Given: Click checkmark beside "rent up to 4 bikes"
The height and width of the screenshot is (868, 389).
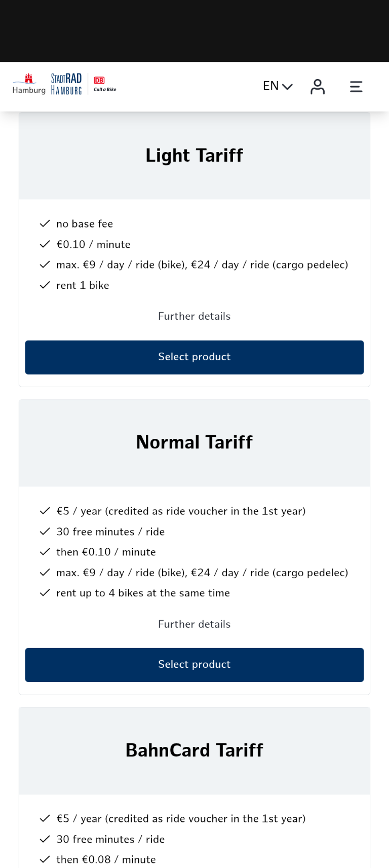Looking at the screenshot, I should 45,593.
